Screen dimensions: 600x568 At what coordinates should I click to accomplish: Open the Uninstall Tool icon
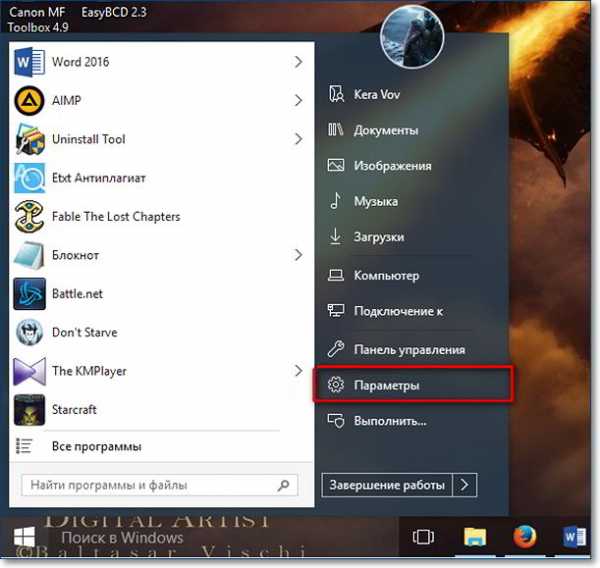[29, 139]
